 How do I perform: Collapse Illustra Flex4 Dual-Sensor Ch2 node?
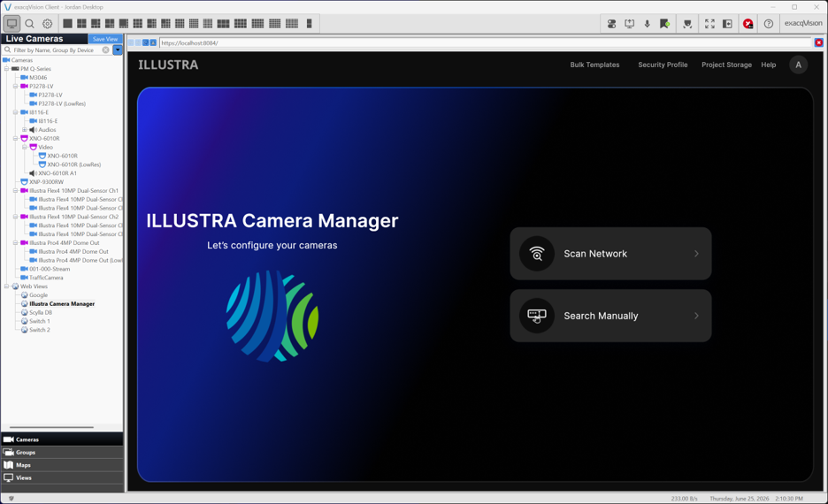pyautogui.click(x=15, y=217)
